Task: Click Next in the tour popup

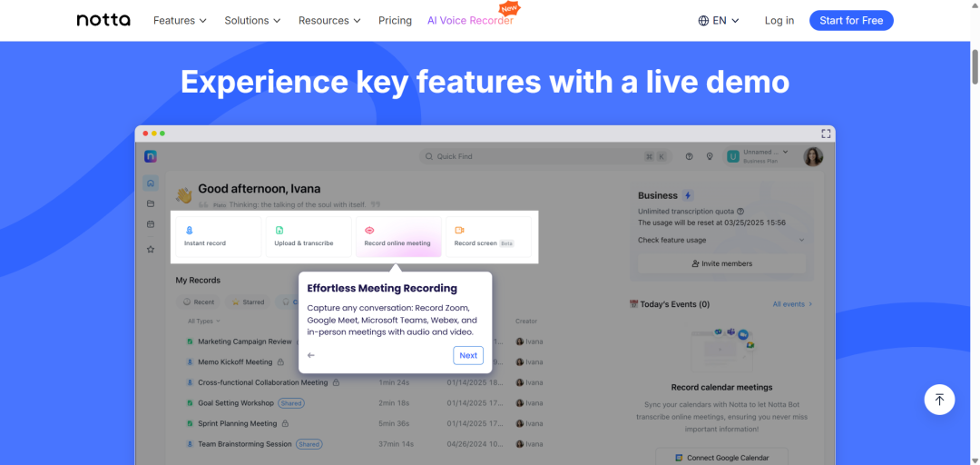Action: pos(468,355)
